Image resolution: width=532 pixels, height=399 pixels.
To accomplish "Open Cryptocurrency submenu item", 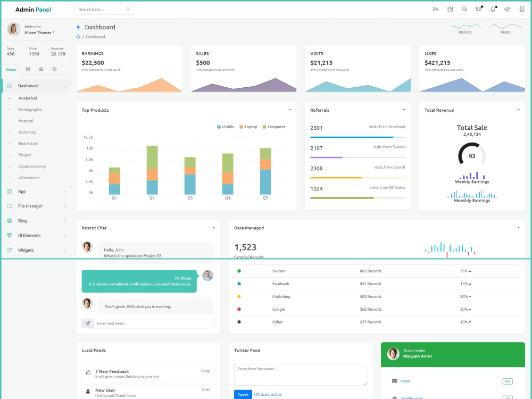I will point(32,166).
